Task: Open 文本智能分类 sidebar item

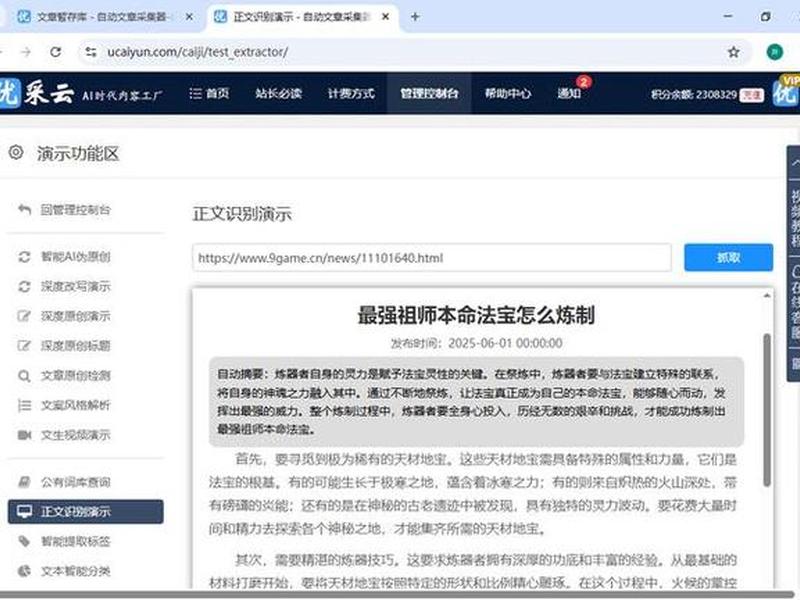Action: click(x=76, y=570)
